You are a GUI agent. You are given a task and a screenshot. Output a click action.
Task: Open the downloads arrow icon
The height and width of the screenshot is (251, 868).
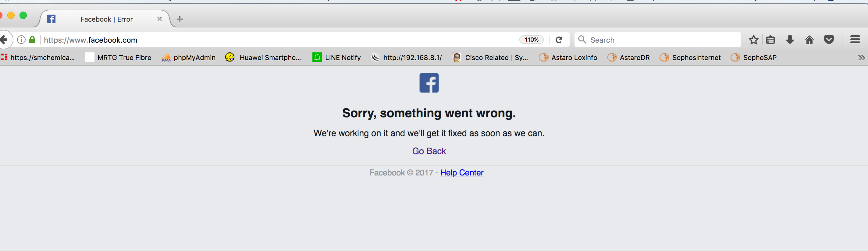click(x=790, y=40)
